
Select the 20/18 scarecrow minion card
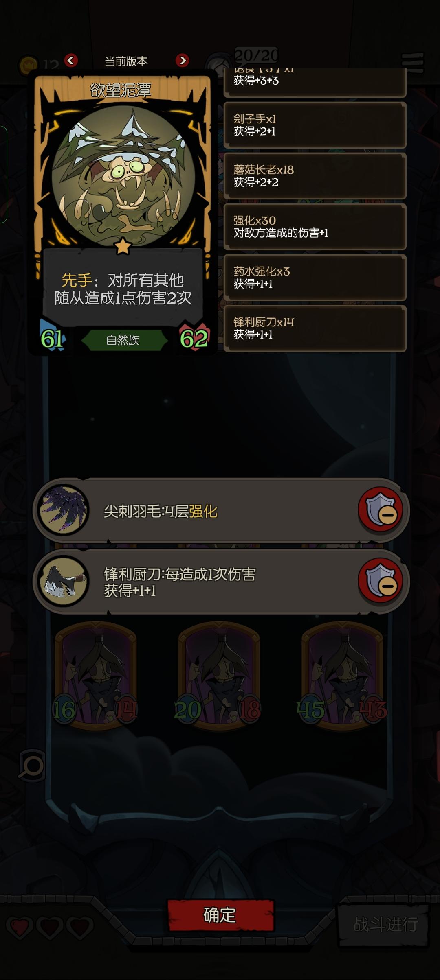pos(219,675)
